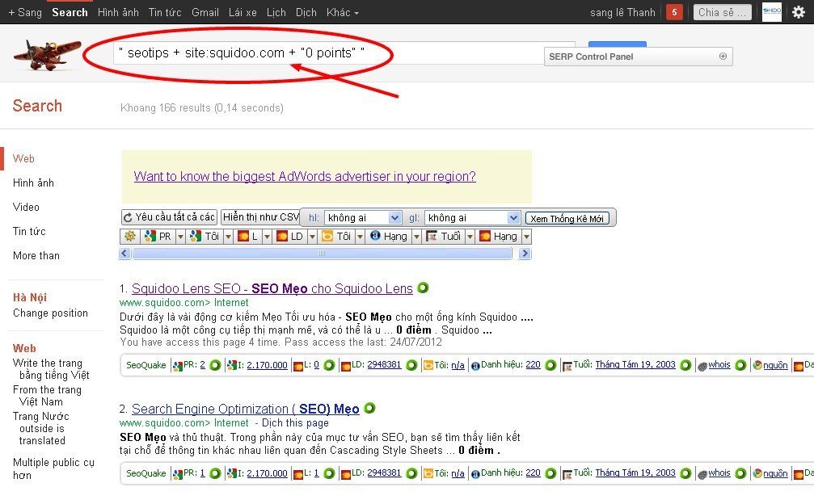
Task: Open Gmail from the top bar
Action: click(205, 12)
